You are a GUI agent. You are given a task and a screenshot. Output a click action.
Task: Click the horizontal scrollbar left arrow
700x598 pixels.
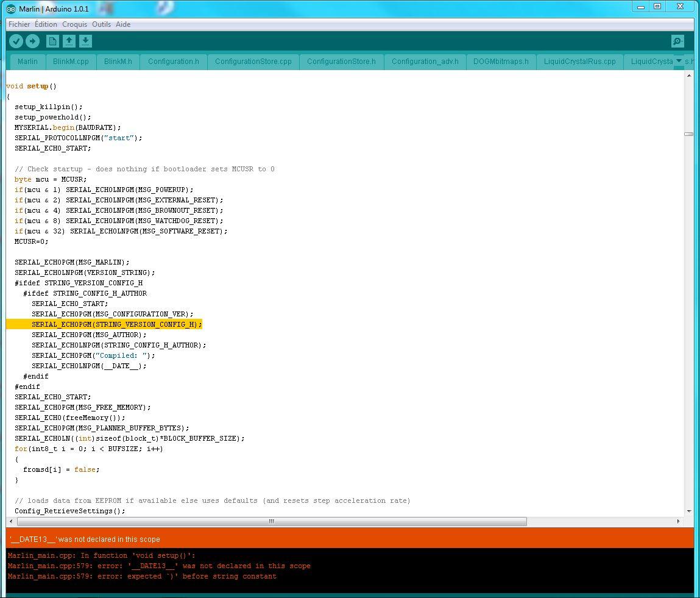pyautogui.click(x=11, y=521)
